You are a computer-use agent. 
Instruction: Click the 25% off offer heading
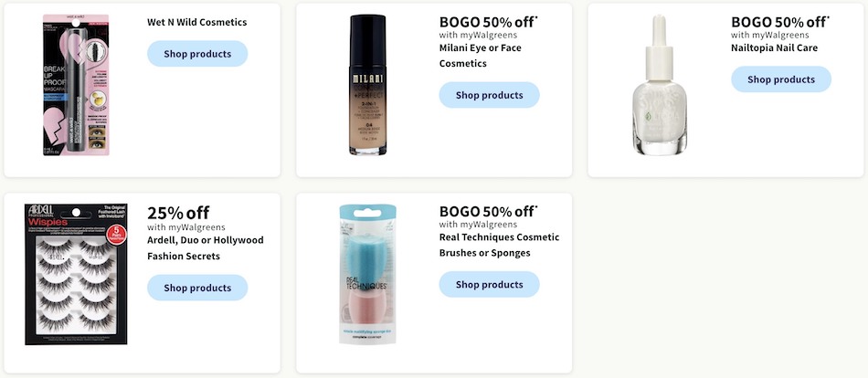point(178,213)
